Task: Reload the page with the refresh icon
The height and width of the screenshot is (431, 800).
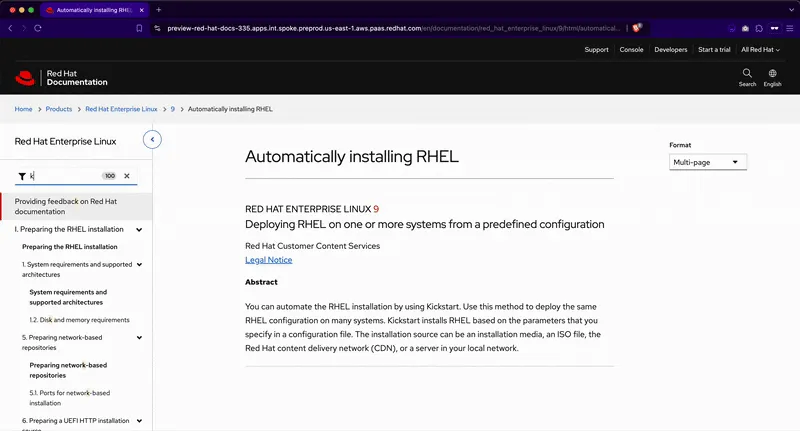Action: (x=38, y=28)
